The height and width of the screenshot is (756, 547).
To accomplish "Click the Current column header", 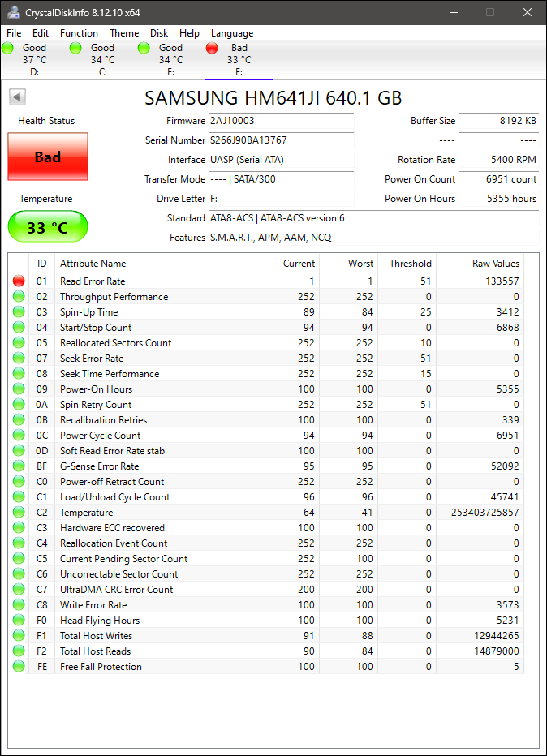I will [x=290, y=264].
